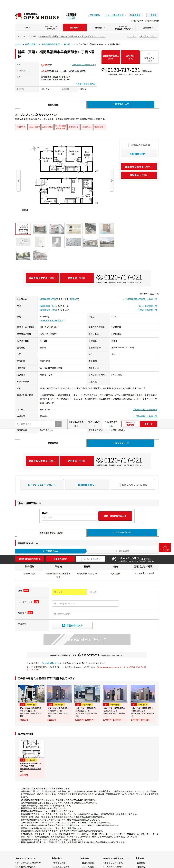Click ホーム in main navigation
Image resolution: width=174 pixels, height=868 pixels.
click(x=27, y=28)
